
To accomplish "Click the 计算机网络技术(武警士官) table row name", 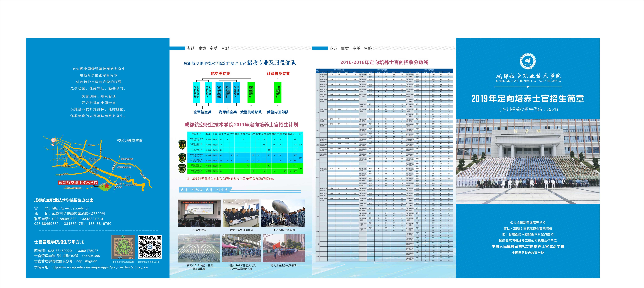I will pos(196,166).
